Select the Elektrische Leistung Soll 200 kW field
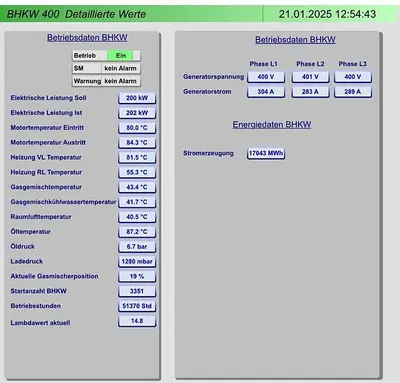The height and width of the screenshot is (383, 400). click(x=137, y=98)
